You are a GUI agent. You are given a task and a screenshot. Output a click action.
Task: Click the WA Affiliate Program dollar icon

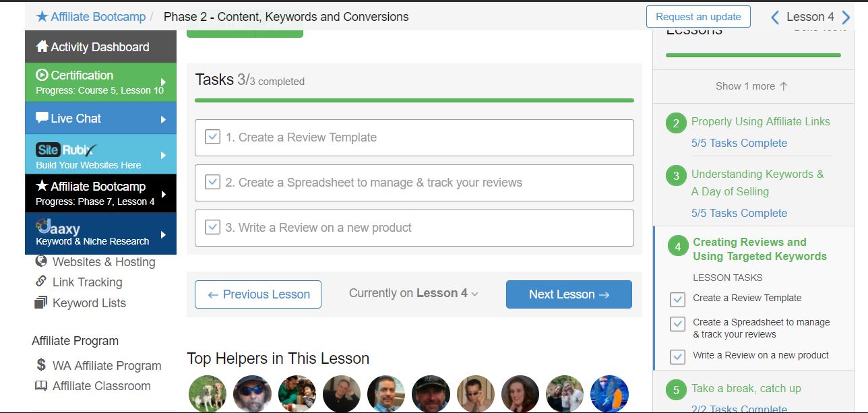point(41,365)
